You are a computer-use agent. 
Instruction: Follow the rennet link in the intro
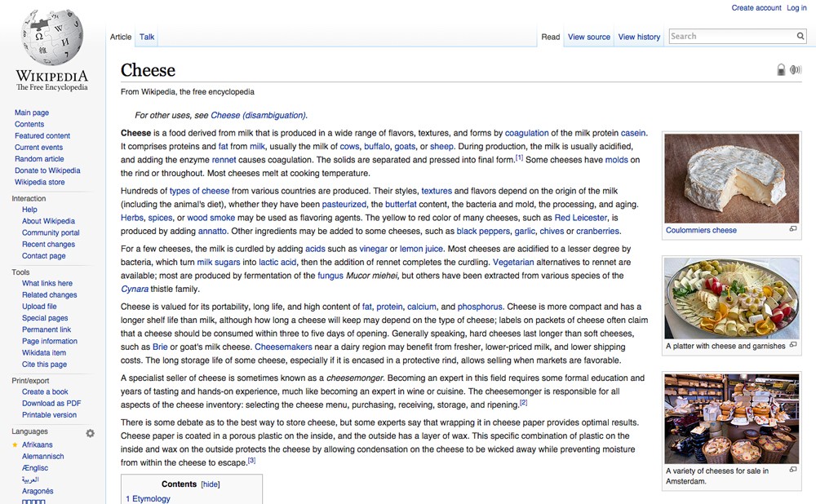pos(224,160)
